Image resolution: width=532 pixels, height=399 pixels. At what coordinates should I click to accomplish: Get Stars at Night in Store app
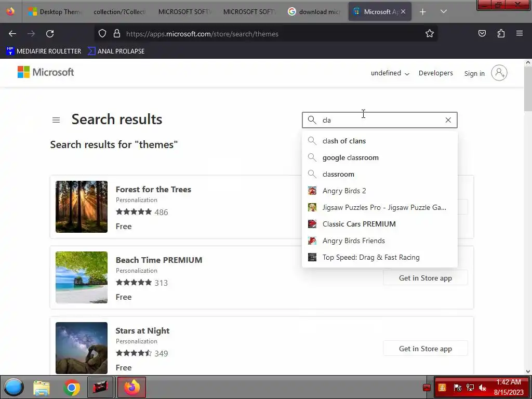click(425, 349)
